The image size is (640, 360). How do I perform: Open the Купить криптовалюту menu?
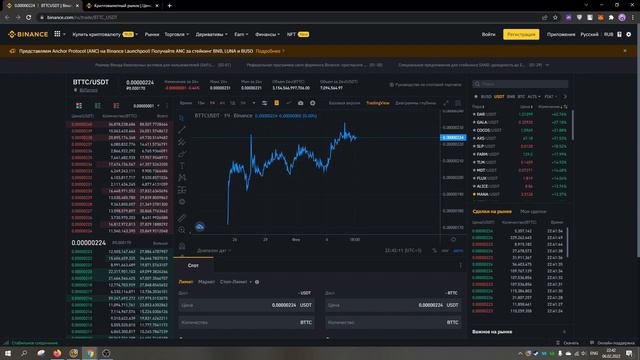pyautogui.click(x=105, y=34)
